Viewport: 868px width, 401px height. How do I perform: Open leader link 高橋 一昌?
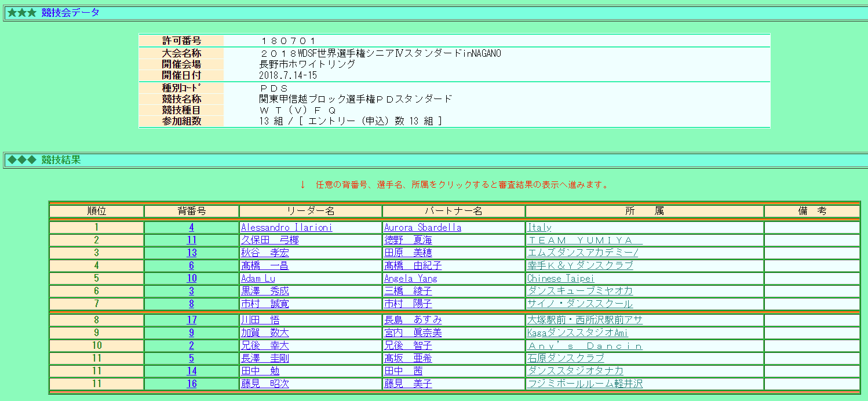(264, 266)
